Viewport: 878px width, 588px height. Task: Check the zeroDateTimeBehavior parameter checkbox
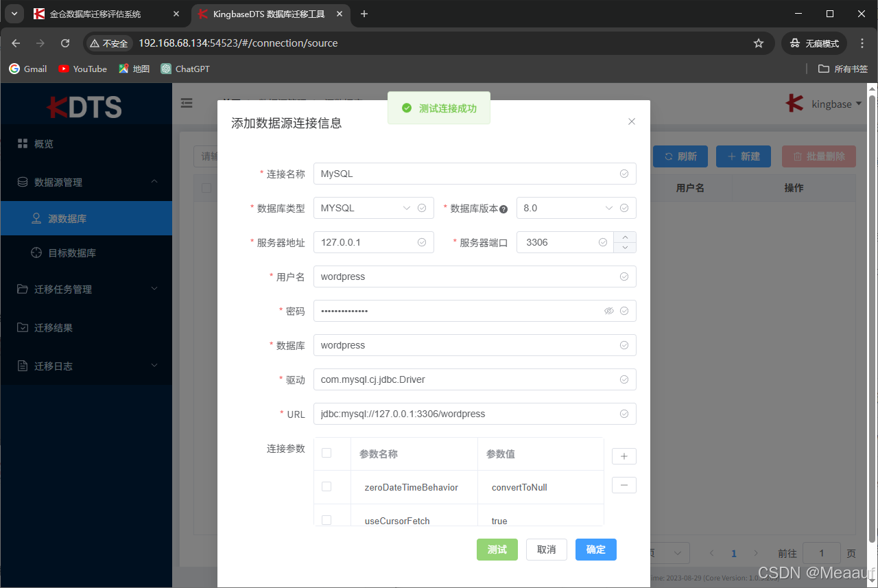pos(327,486)
